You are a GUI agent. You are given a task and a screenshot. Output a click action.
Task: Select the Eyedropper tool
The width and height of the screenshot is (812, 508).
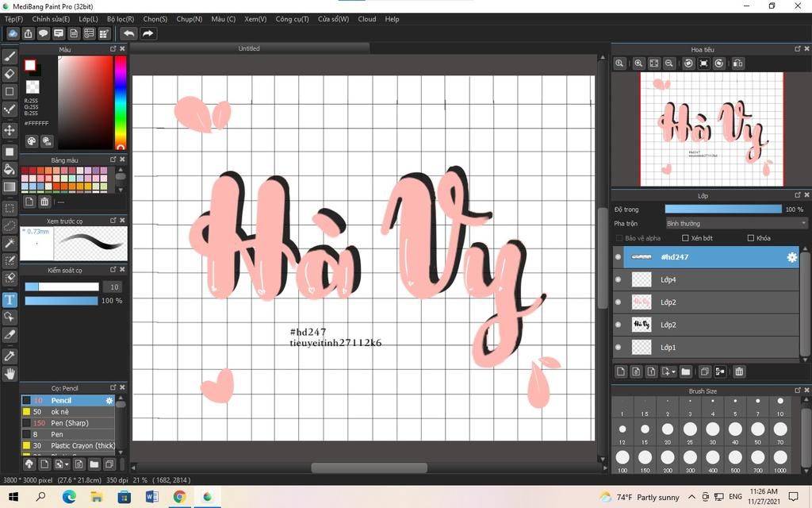10,356
